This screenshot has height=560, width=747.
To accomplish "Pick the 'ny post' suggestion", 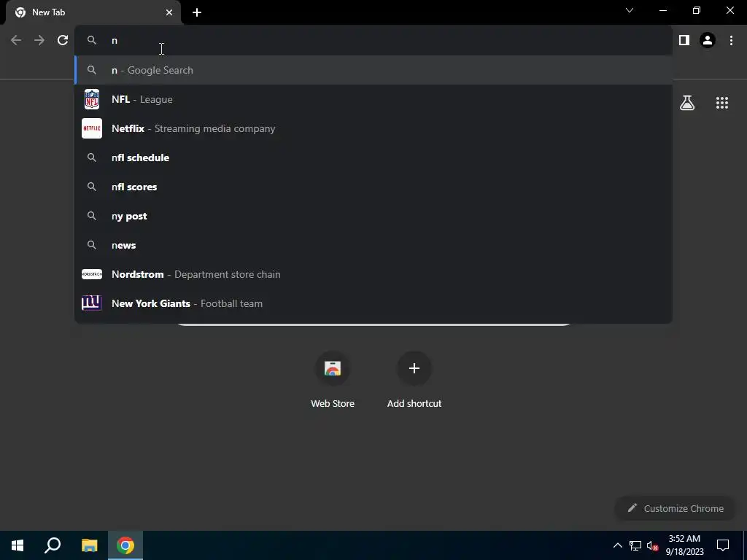I will 373,216.
